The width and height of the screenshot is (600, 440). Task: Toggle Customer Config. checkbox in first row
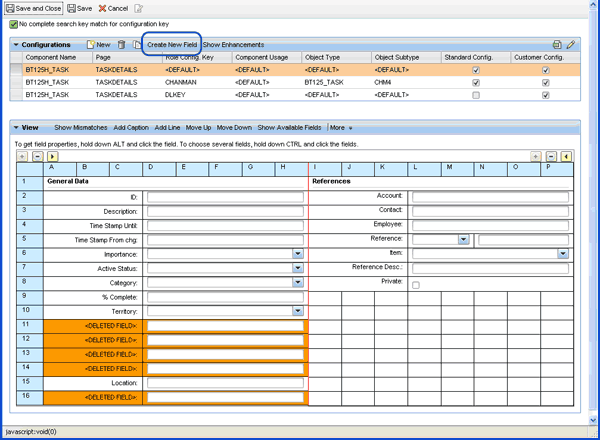point(545,70)
